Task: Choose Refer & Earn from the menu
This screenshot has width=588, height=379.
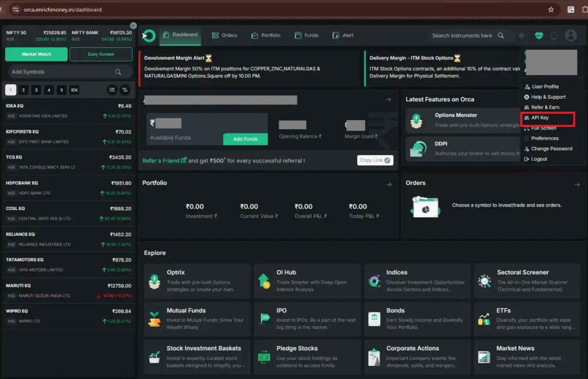Action: point(542,107)
